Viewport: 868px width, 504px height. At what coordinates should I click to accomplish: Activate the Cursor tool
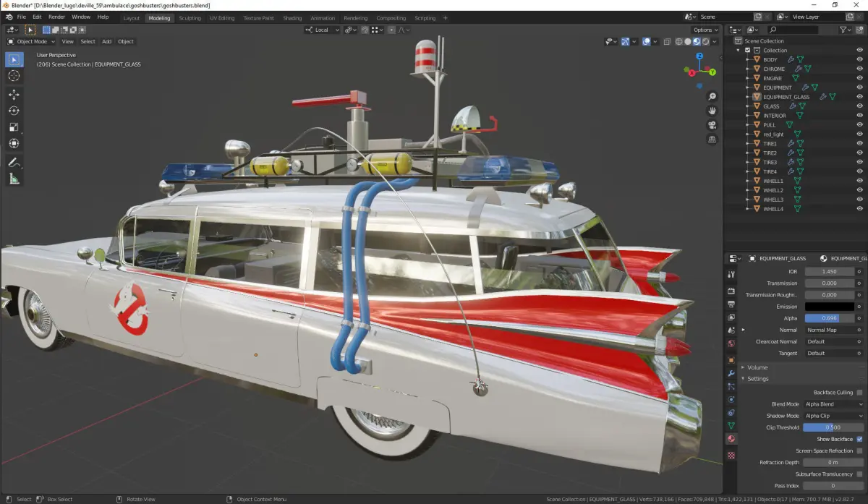[x=14, y=76]
